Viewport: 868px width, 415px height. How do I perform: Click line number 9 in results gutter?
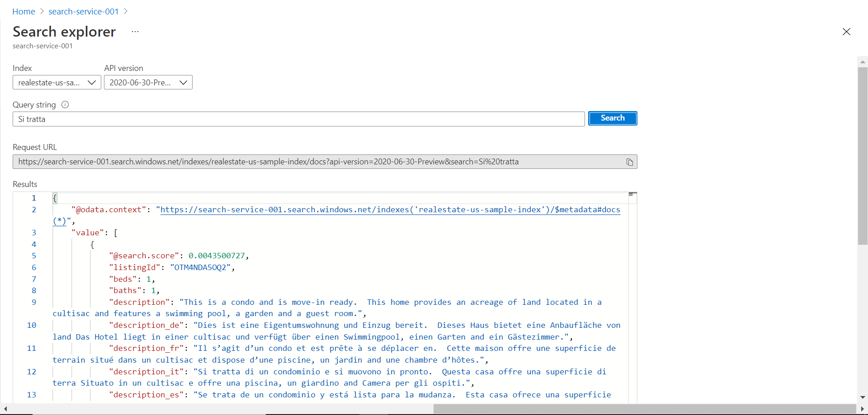click(x=34, y=302)
